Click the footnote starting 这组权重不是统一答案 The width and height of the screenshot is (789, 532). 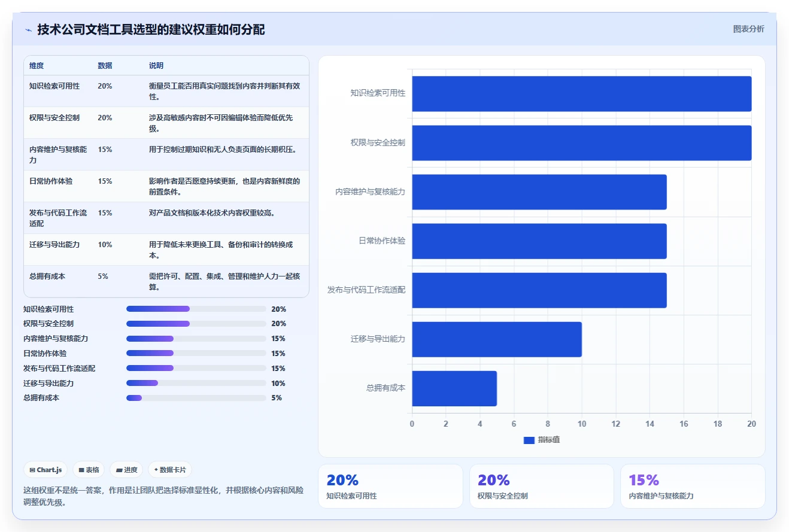point(163,496)
